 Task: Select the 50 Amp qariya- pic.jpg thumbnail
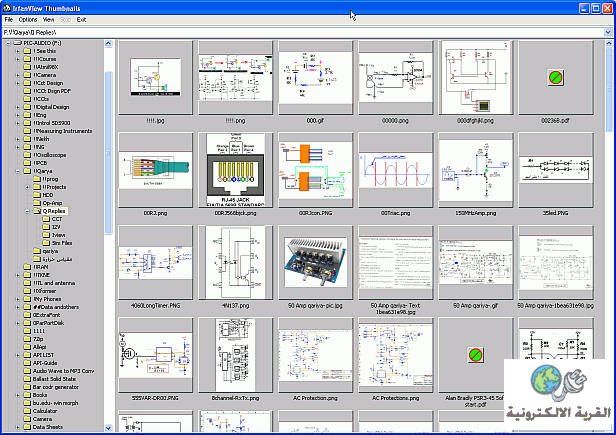pos(315,262)
